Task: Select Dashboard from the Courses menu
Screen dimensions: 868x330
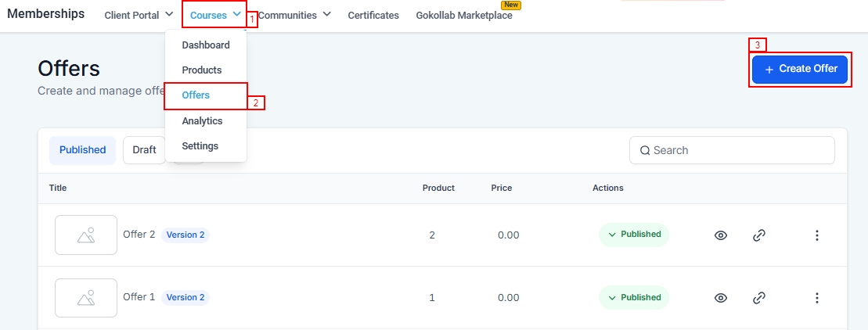Action: coord(206,45)
